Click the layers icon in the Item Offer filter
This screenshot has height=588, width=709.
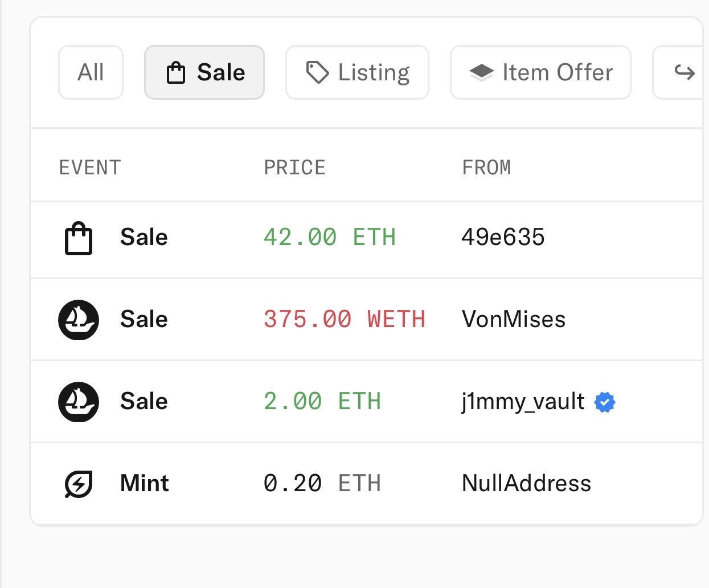[481, 72]
